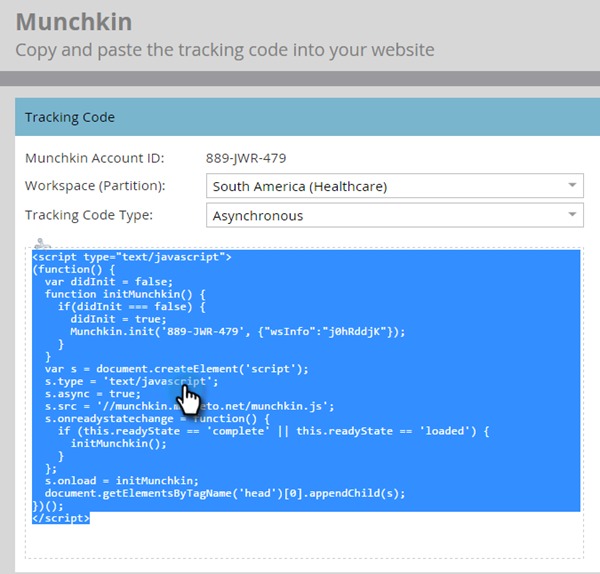
Task: Click the Munchkin Account ID label
Action: pos(95,158)
